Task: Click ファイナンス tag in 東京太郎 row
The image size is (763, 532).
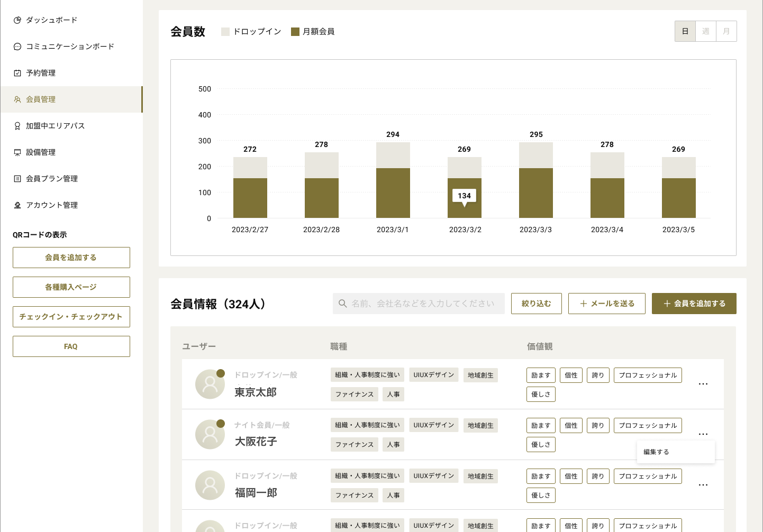Action: click(355, 395)
